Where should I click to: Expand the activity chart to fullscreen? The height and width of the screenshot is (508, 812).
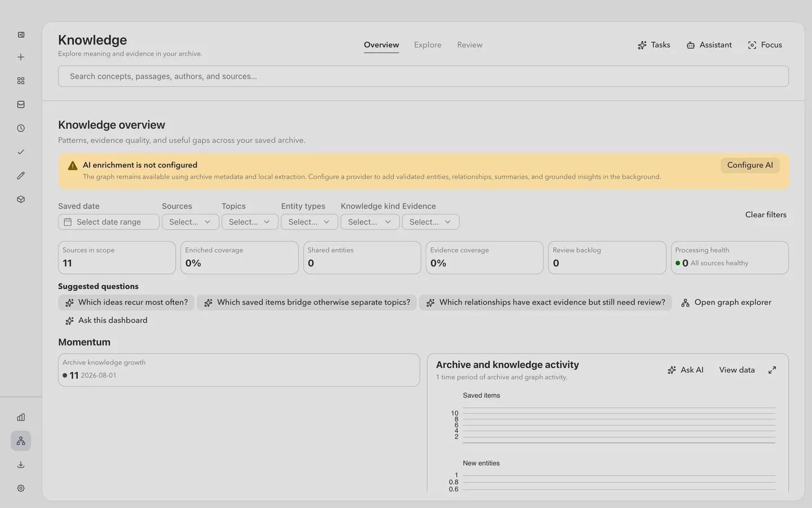coord(772,370)
